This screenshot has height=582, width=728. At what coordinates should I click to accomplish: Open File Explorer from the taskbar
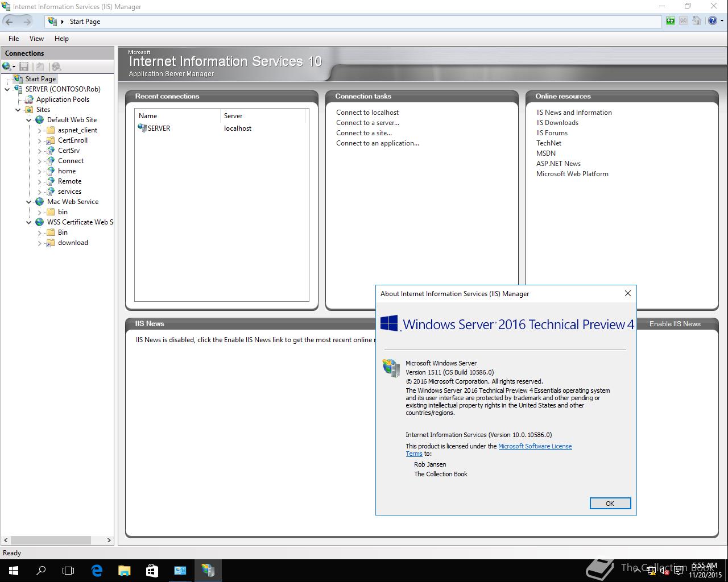pos(124,571)
